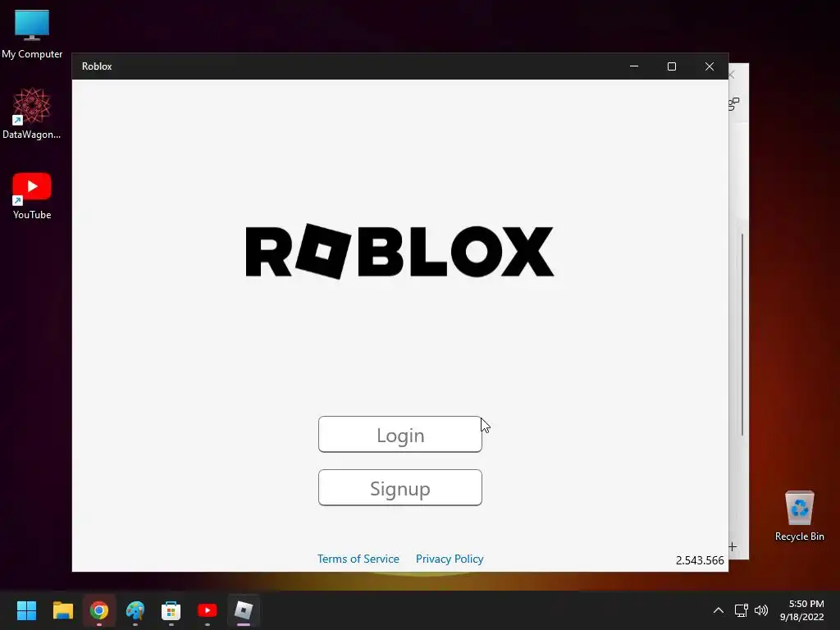The image size is (840, 630).
Task: Click the Login button
Action: (x=400, y=435)
